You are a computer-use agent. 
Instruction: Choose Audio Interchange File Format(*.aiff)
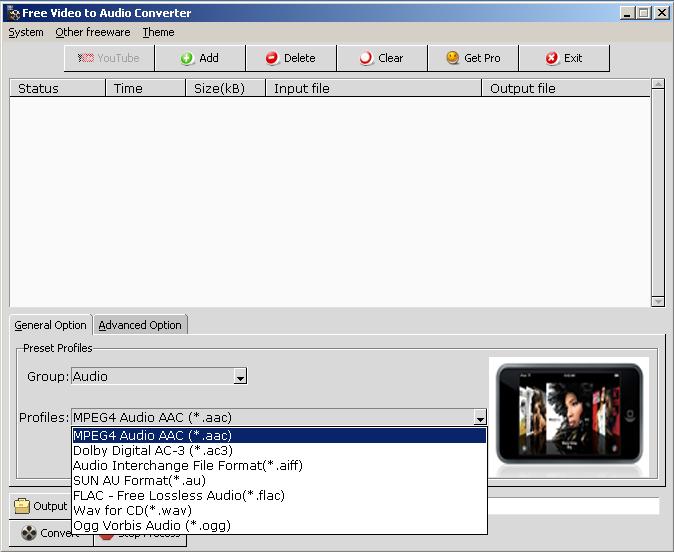[279, 466]
